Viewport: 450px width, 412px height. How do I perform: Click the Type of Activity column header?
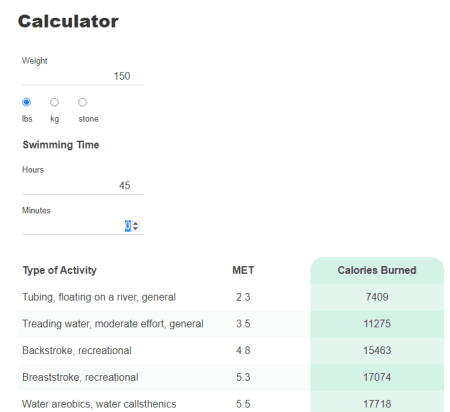tap(60, 270)
